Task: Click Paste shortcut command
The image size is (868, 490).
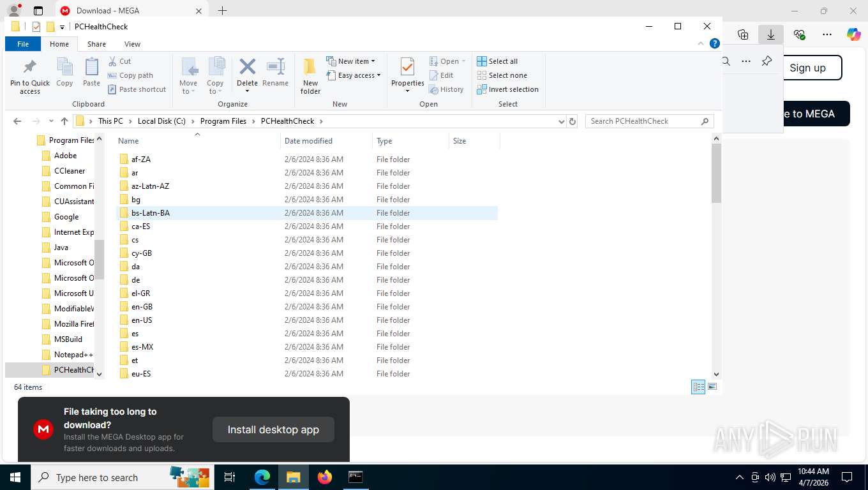Action: (x=137, y=89)
